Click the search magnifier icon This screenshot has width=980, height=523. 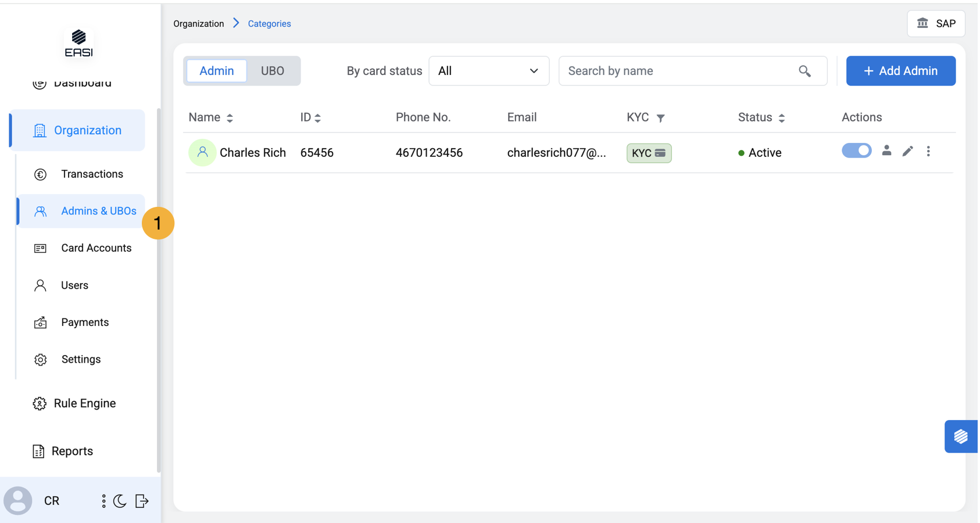pos(804,71)
